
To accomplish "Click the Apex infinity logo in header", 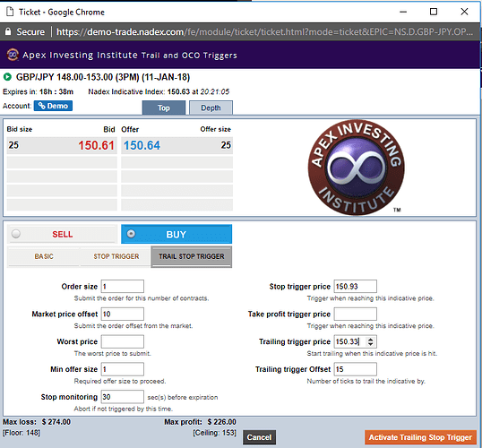I will click(13, 55).
